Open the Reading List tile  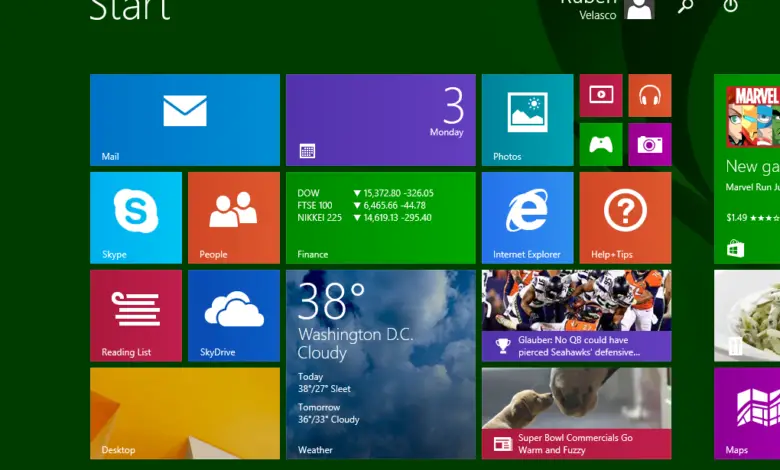pos(136,316)
